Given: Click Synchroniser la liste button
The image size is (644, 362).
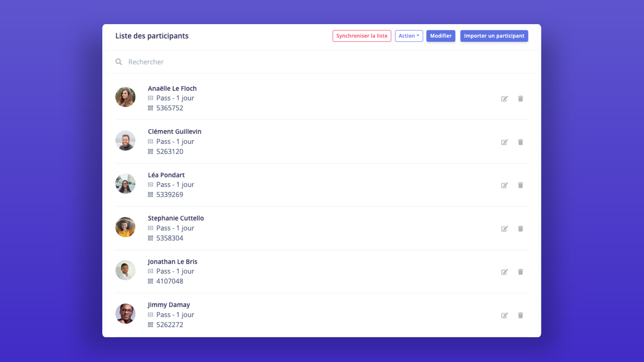Looking at the screenshot, I should (x=362, y=35).
